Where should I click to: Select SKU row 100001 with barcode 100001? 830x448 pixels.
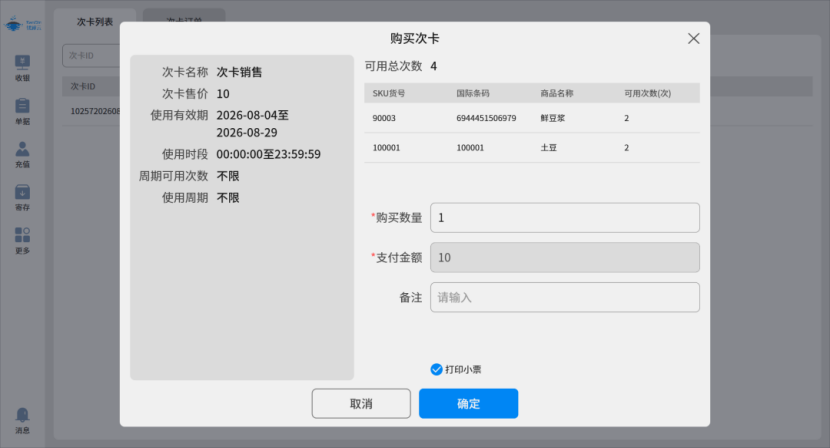(532, 148)
